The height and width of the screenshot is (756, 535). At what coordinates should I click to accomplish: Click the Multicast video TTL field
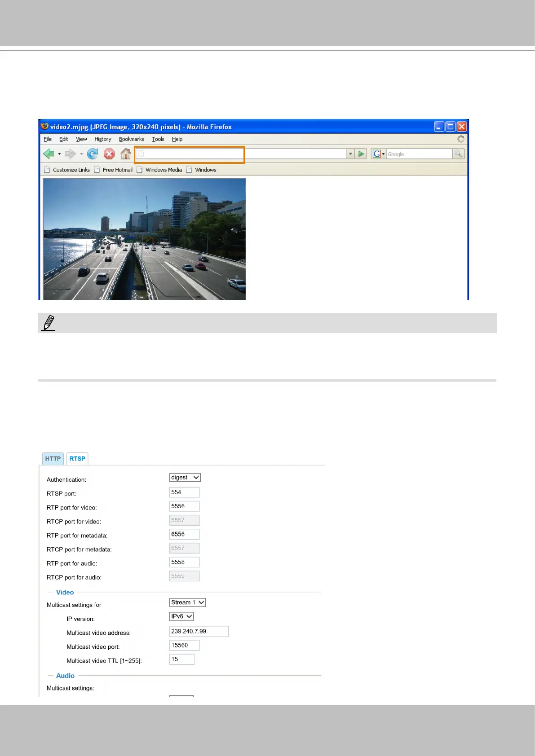182,659
